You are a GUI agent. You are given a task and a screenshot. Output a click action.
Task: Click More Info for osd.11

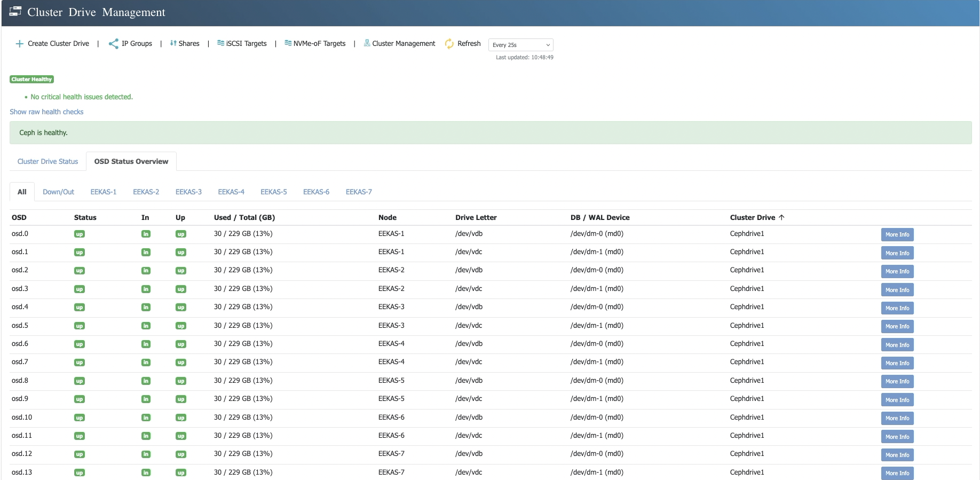(x=897, y=437)
